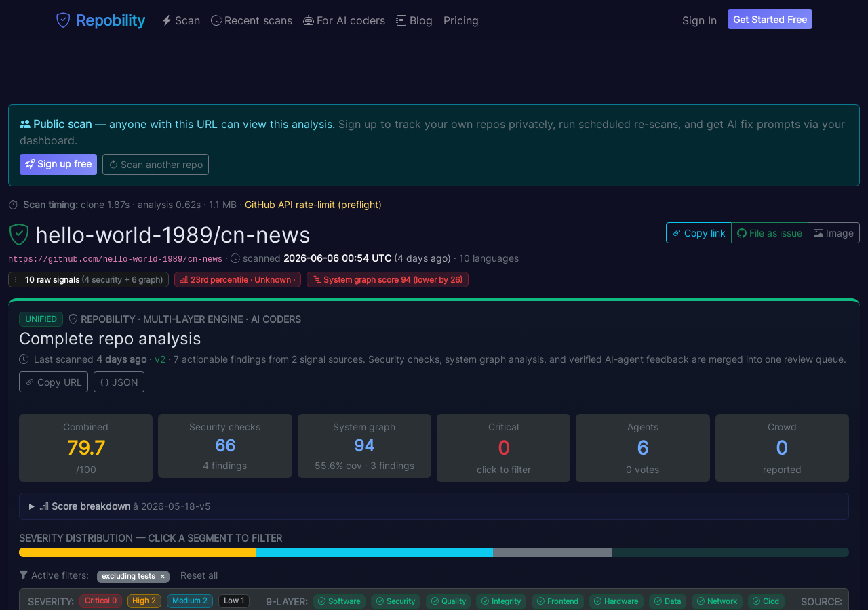Toggle the Network layer filter
The image size is (868, 610).
pyautogui.click(x=717, y=601)
